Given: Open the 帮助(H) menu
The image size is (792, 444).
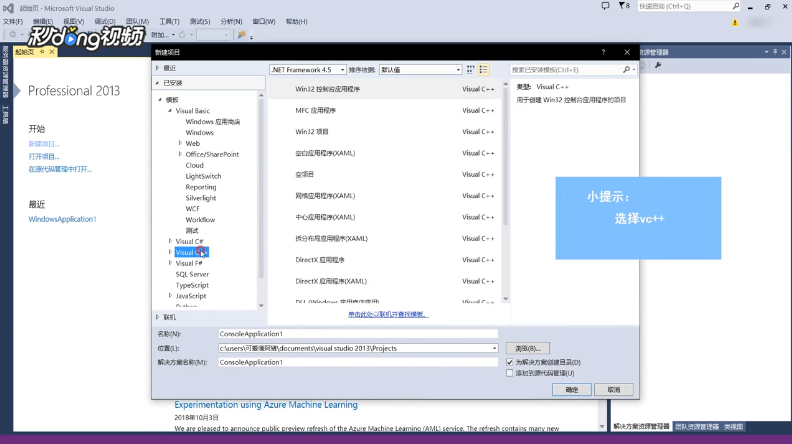Looking at the screenshot, I should coord(296,22).
